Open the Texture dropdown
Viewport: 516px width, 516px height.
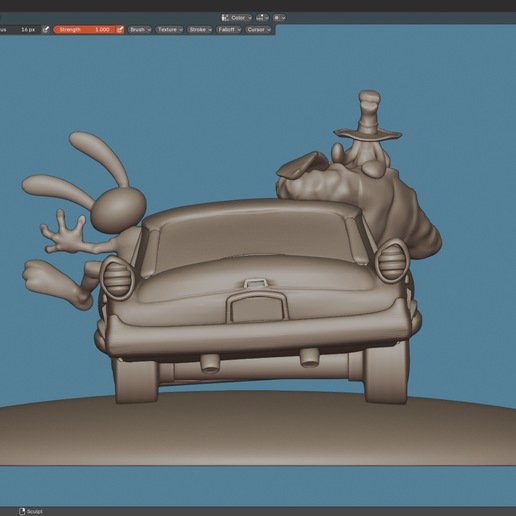[x=169, y=30]
